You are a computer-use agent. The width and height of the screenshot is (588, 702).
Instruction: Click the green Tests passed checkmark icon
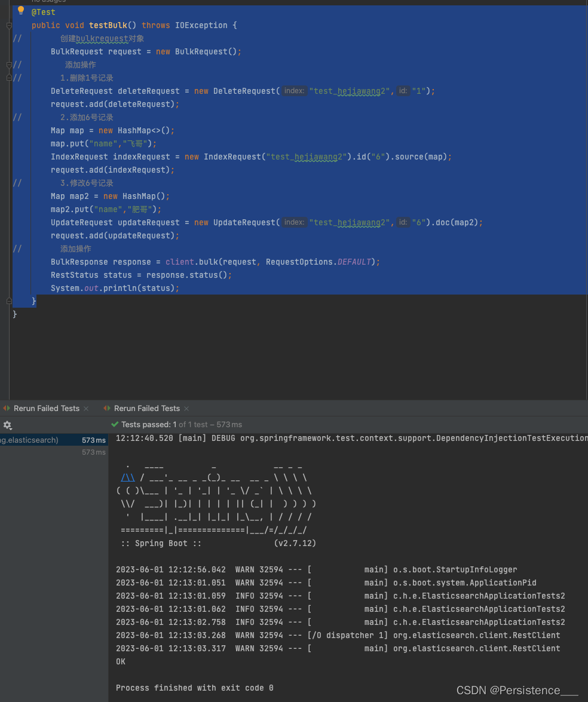tap(115, 424)
